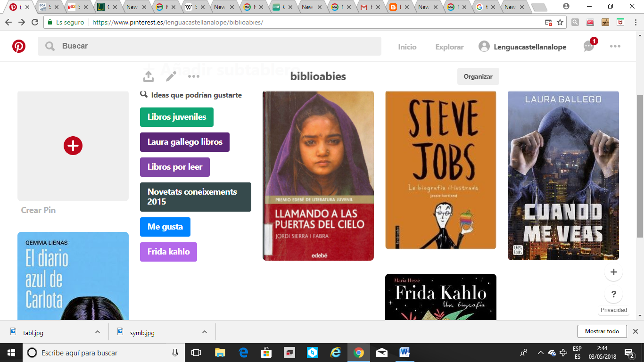Open the three-dots menu beside notifications
Viewport: 644px width, 362px height.
point(615,46)
